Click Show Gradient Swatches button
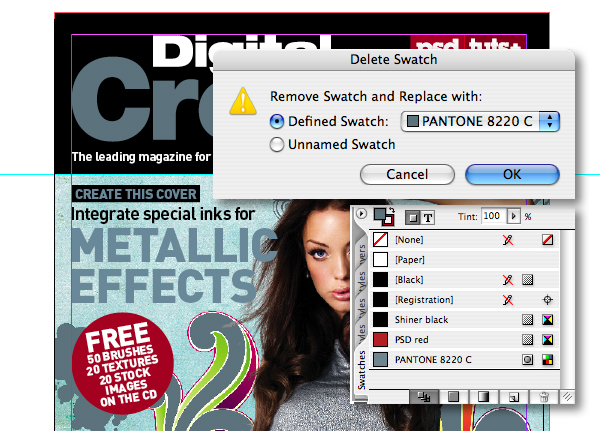This screenshot has width=600, height=431. tap(483, 397)
